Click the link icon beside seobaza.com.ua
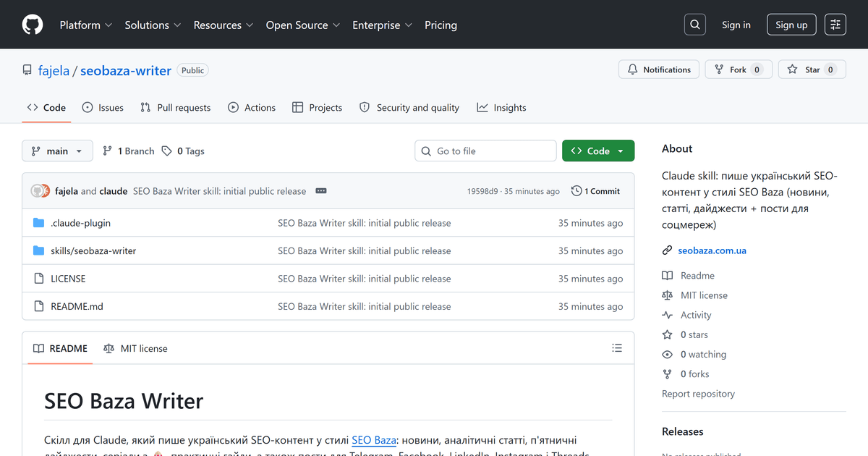 click(x=667, y=250)
